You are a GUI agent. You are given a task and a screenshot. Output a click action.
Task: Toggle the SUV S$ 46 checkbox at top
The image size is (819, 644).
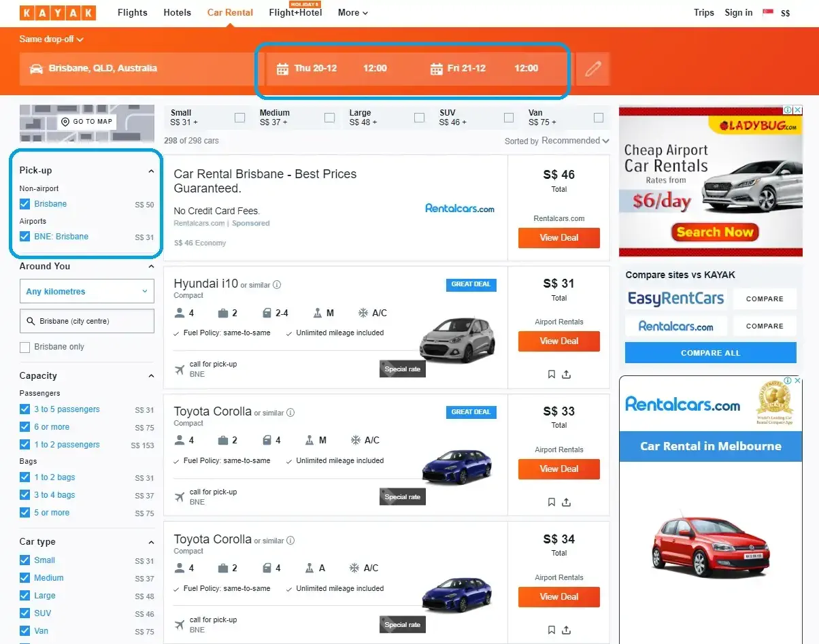click(x=509, y=118)
